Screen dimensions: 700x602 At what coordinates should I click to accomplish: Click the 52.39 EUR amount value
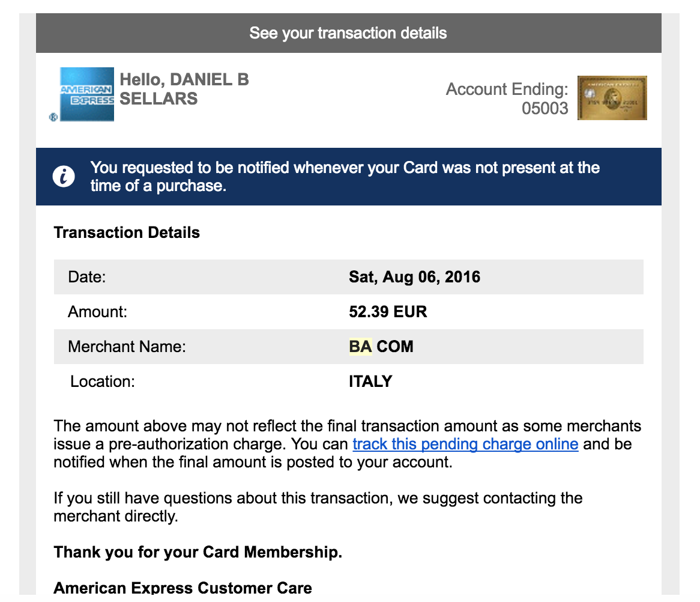[x=388, y=311]
